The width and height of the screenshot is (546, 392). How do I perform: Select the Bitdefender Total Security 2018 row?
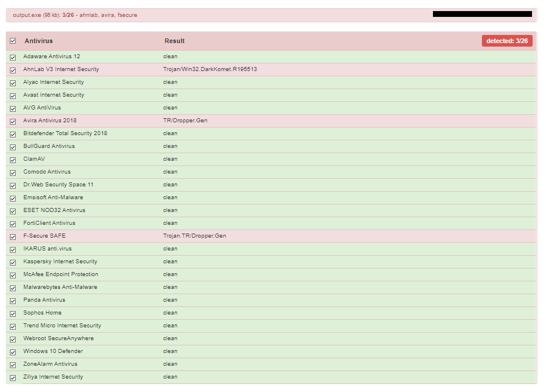[x=271, y=133]
